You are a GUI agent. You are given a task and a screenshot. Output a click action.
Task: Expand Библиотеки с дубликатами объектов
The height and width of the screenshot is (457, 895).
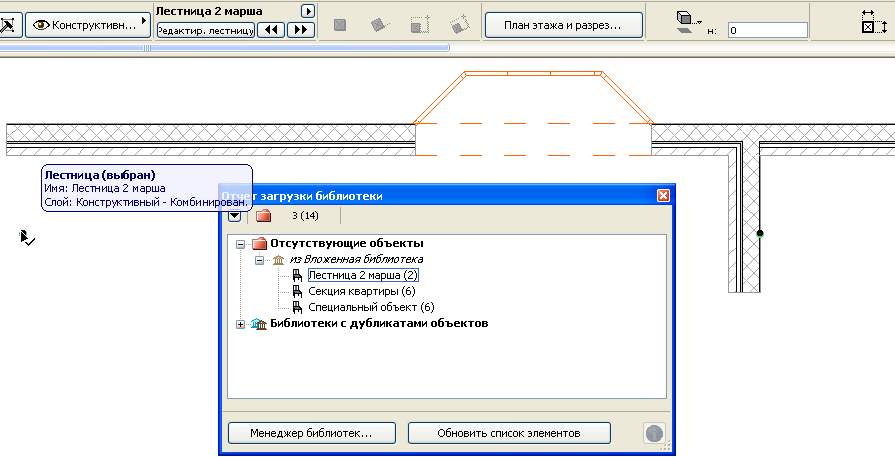240,323
